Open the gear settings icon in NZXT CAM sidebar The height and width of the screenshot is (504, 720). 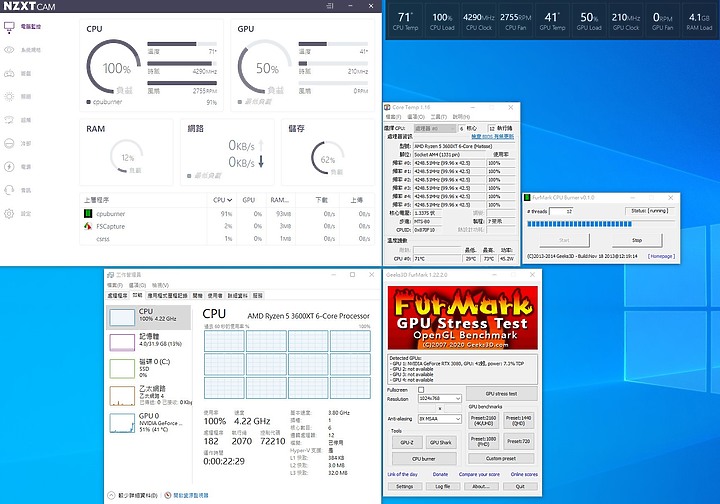[x=9, y=213]
